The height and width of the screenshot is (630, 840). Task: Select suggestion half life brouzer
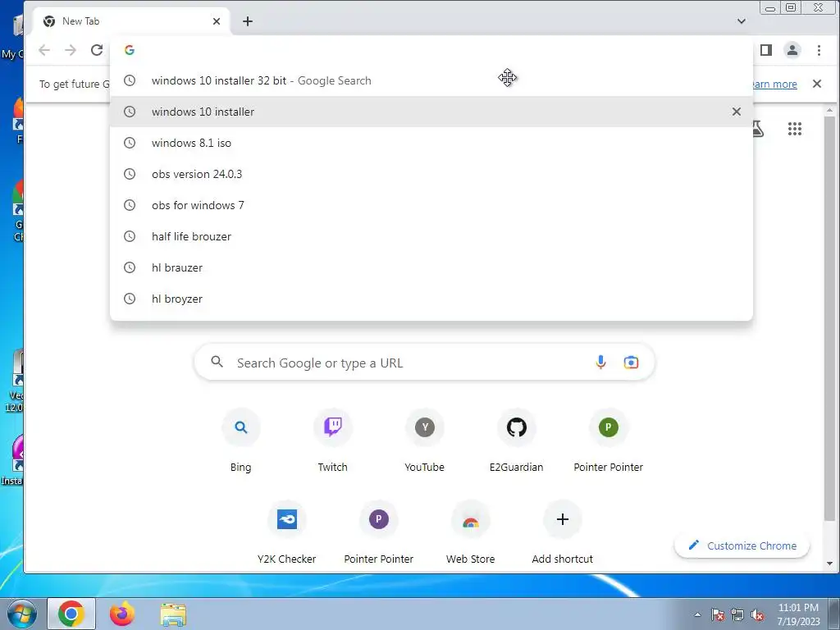point(431,236)
